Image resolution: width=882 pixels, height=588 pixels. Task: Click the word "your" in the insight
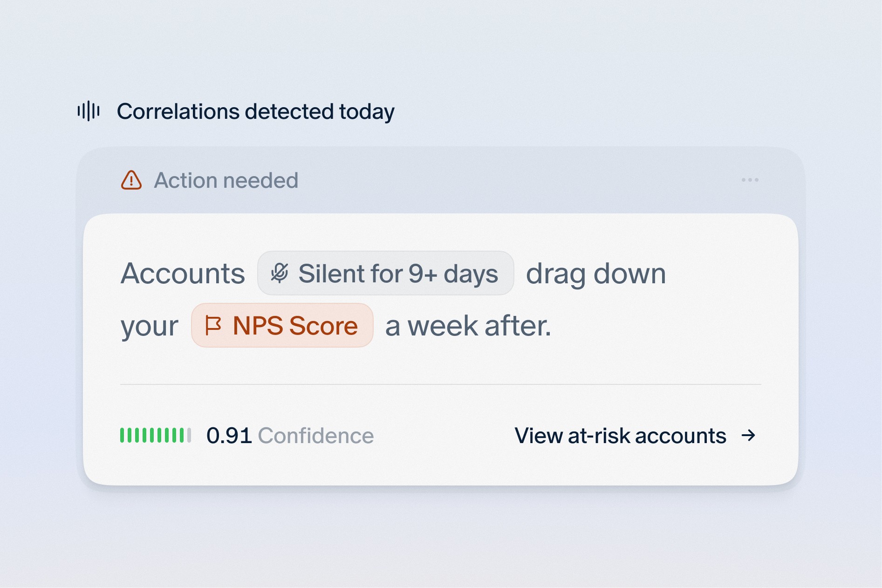(x=150, y=326)
